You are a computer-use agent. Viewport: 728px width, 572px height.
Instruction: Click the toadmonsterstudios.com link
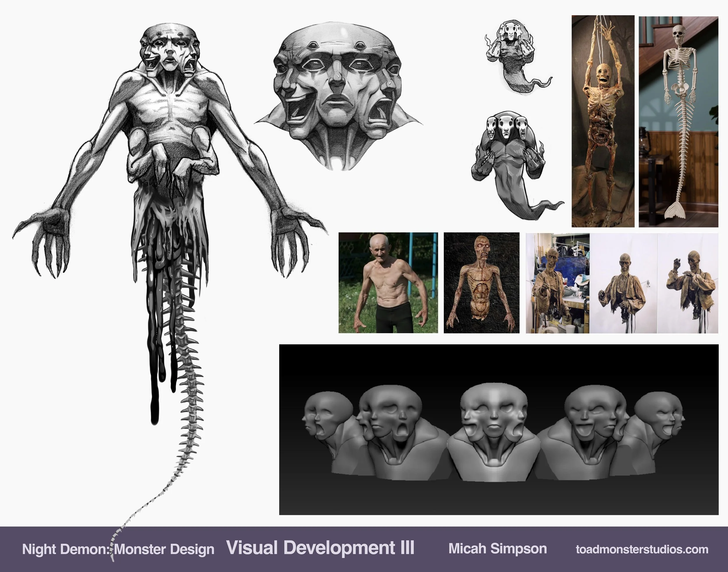pos(642,549)
